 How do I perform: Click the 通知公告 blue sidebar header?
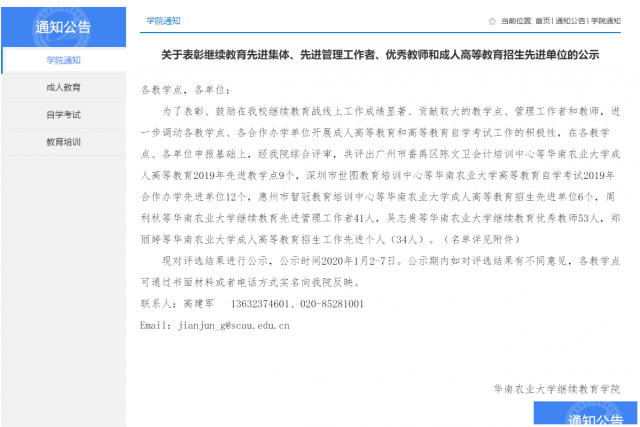tap(63, 27)
